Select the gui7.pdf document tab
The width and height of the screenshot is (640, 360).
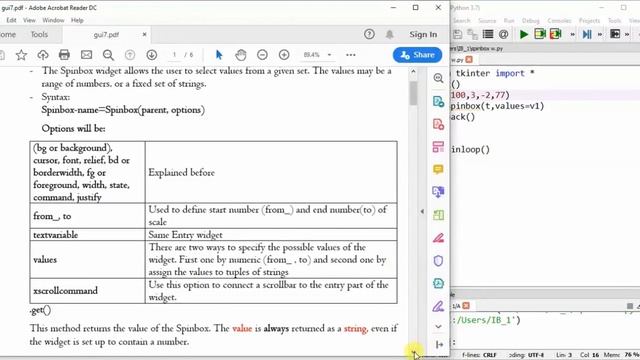tap(106, 35)
